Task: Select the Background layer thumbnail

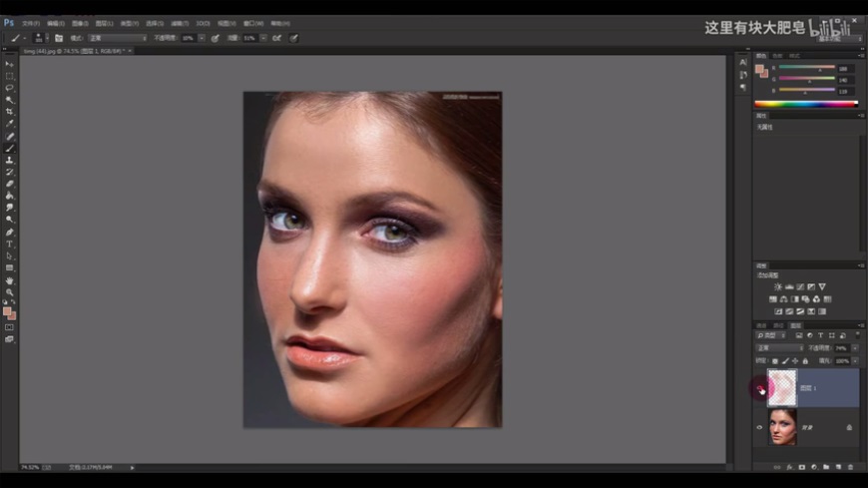Action: [782, 427]
